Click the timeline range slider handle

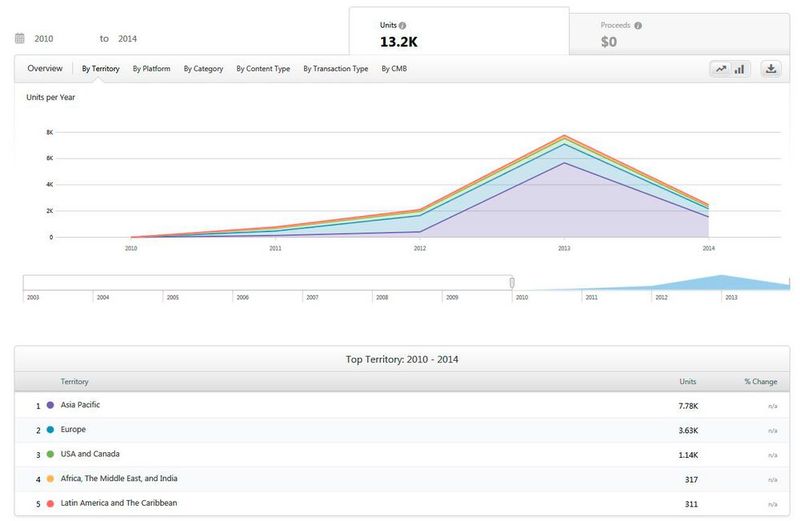(x=512, y=283)
